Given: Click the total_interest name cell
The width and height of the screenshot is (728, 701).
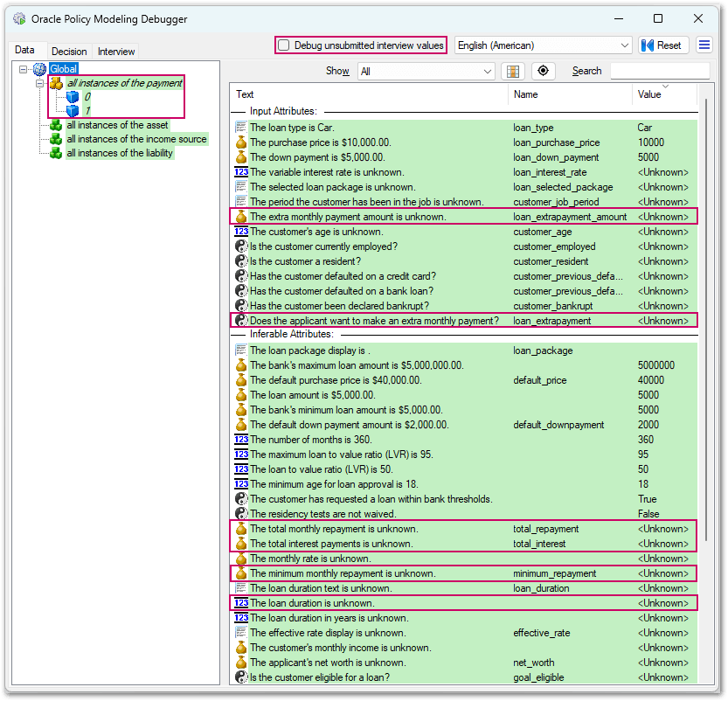Looking at the screenshot, I should (x=539, y=544).
